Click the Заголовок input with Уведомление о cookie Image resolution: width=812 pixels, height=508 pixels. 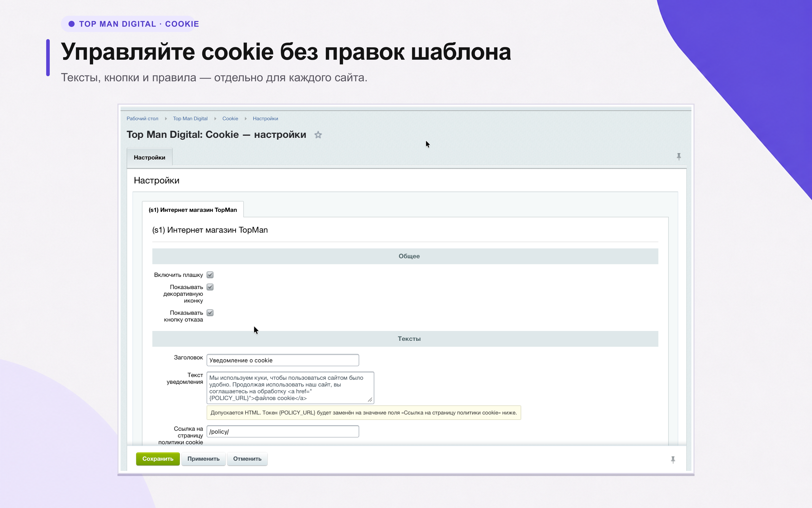coord(282,360)
